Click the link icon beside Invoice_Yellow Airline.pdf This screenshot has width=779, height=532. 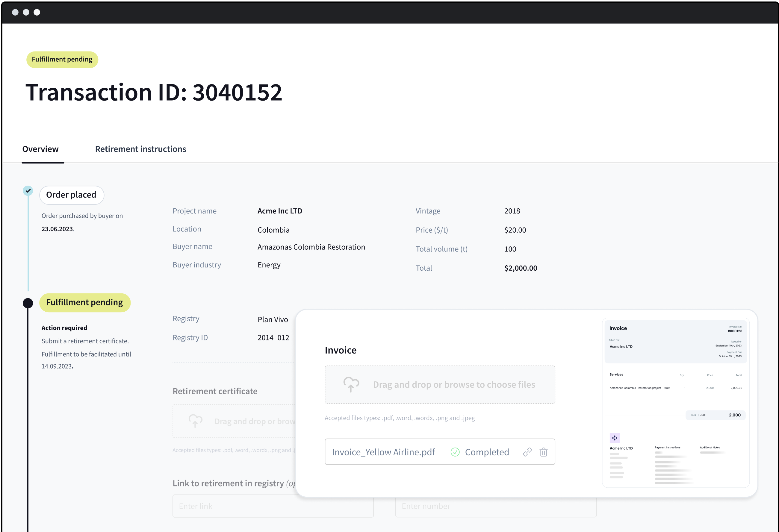click(x=527, y=452)
